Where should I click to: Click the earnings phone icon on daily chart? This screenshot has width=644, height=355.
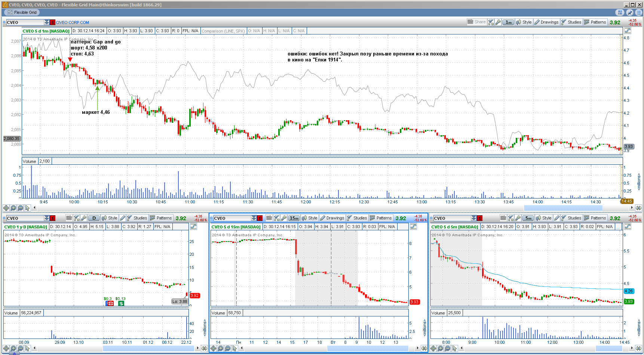coord(110,303)
